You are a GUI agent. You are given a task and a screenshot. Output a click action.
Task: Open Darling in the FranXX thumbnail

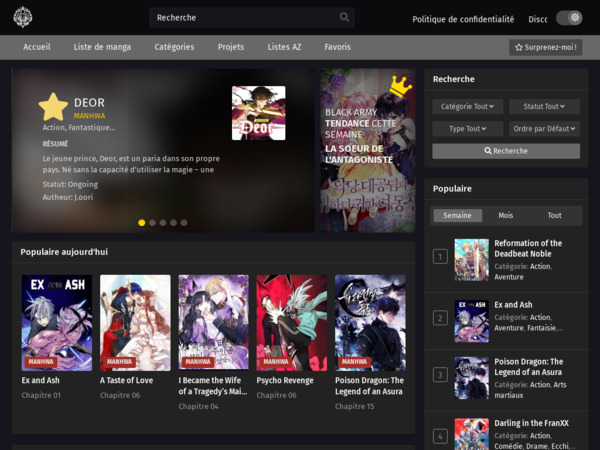click(471, 434)
